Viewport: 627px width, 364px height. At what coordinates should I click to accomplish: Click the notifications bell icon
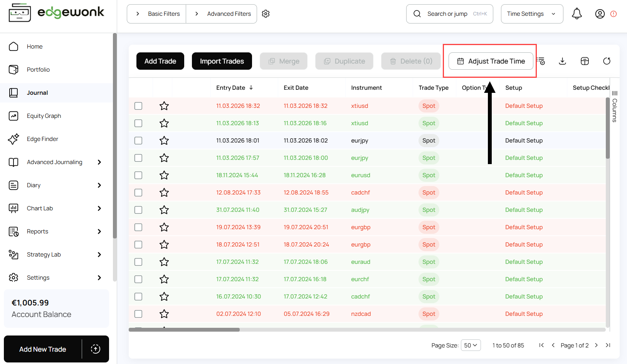click(x=577, y=13)
